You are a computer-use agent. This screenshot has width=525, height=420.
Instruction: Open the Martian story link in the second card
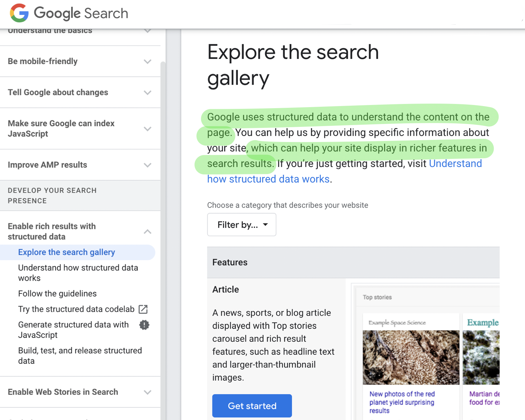[484, 398]
